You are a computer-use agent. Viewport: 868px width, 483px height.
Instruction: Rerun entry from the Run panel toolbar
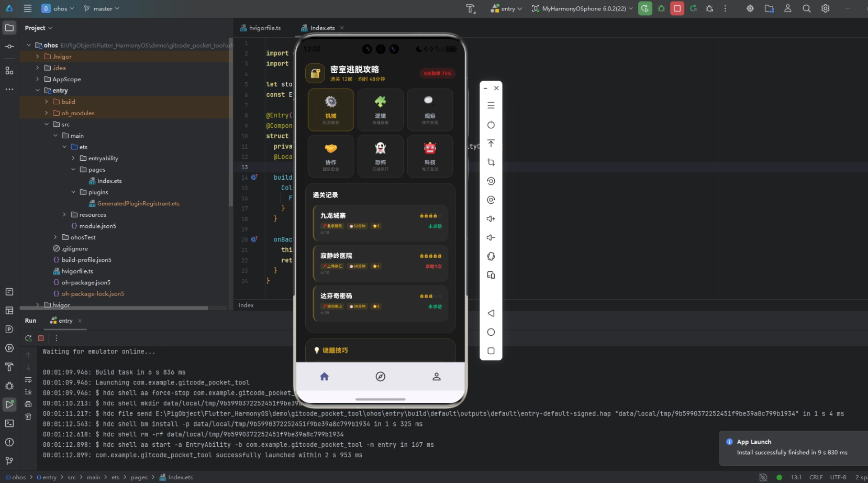[28, 338]
